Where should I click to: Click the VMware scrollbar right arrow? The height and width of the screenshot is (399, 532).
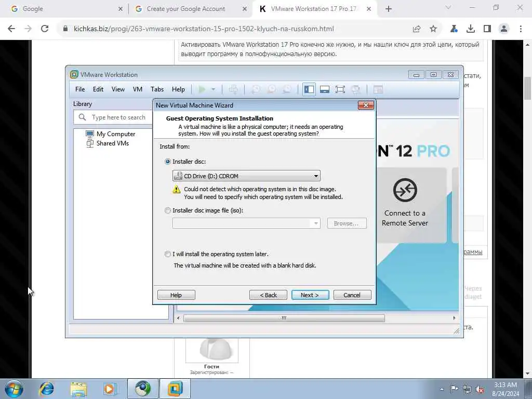coord(454,318)
